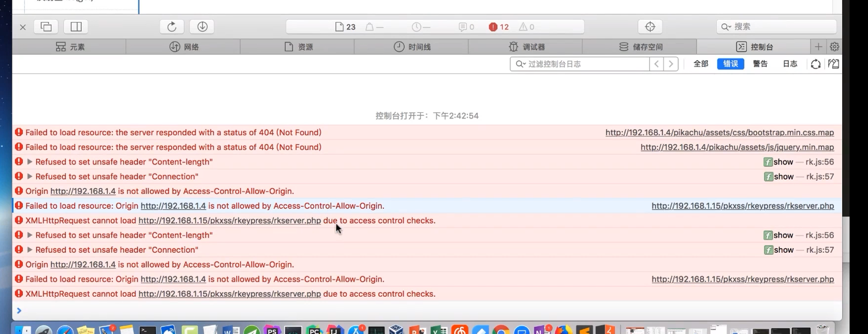Toggle the 错误 filter
Screen dimensions: 868x334
(730, 64)
